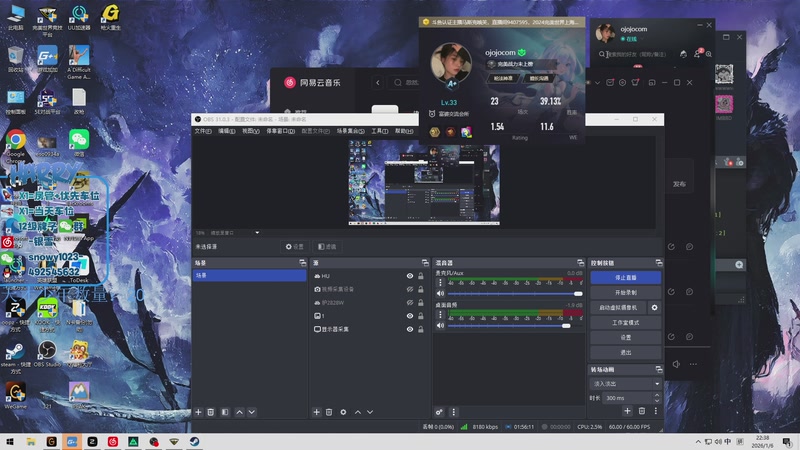800x450 pixels.
Task: Expand the preview scaling dropdown
Action: click(257, 233)
